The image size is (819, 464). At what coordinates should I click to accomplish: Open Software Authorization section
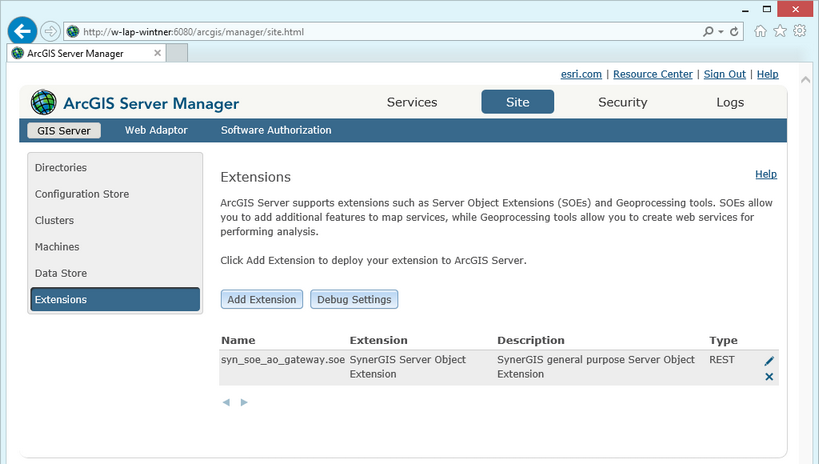coord(276,130)
